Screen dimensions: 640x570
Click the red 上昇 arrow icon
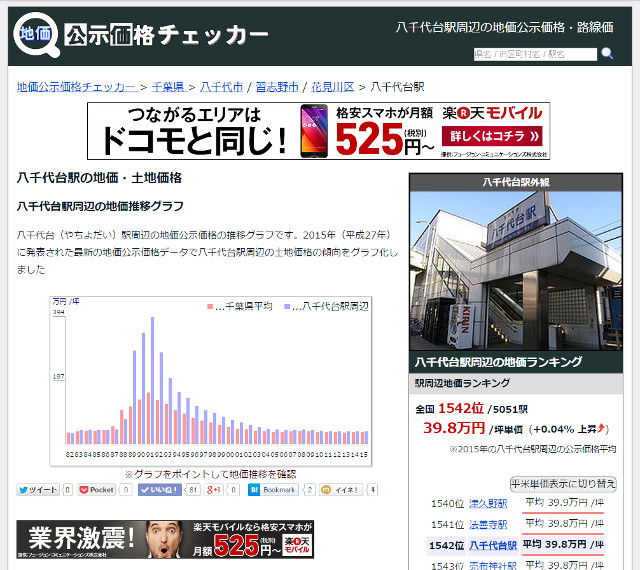[601, 428]
